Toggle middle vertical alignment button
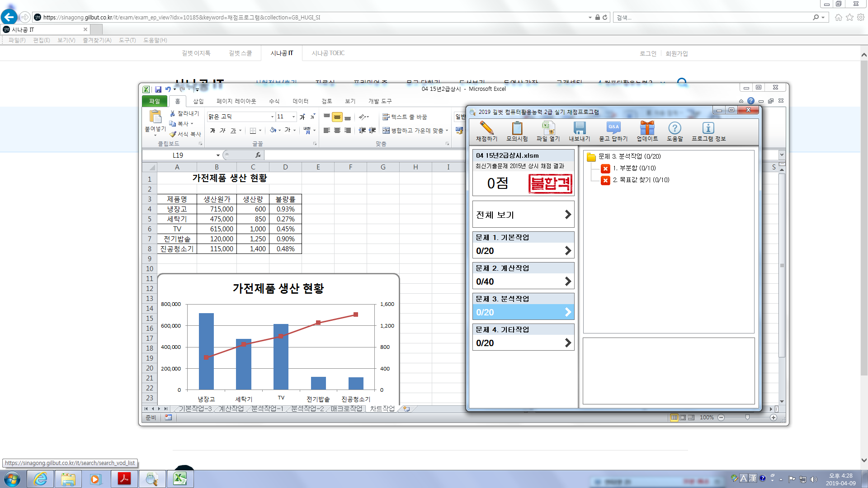 pyautogui.click(x=337, y=117)
